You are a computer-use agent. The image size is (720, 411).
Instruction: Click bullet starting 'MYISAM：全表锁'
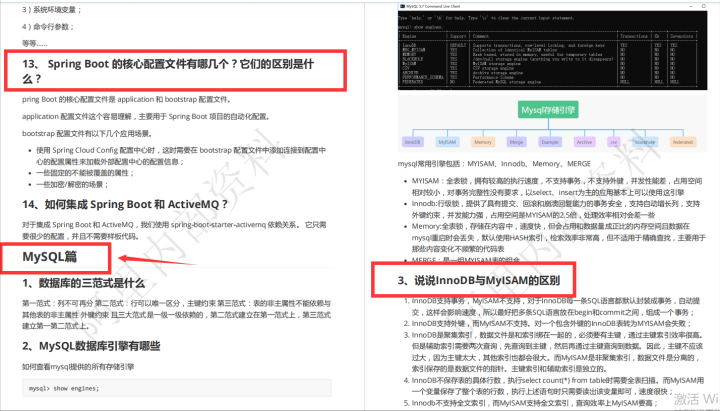[x=557, y=186]
